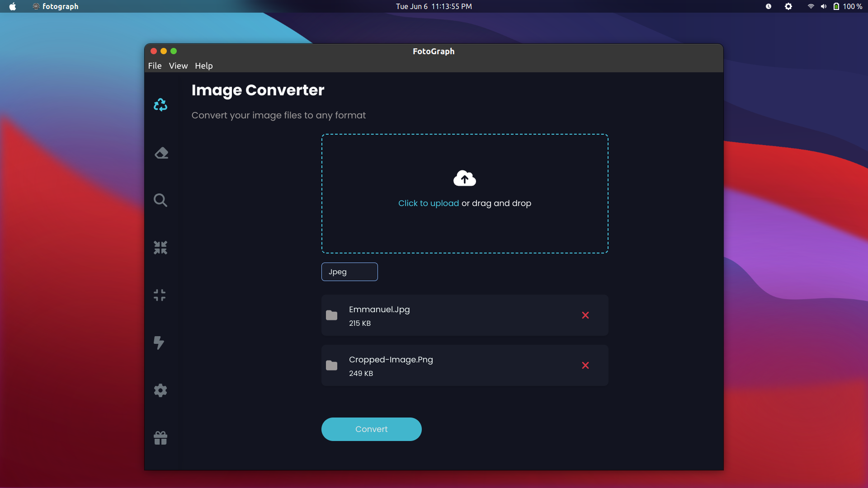Screen dimensions: 868x488
Task: Click the View menu in menu bar
Action: pos(178,66)
